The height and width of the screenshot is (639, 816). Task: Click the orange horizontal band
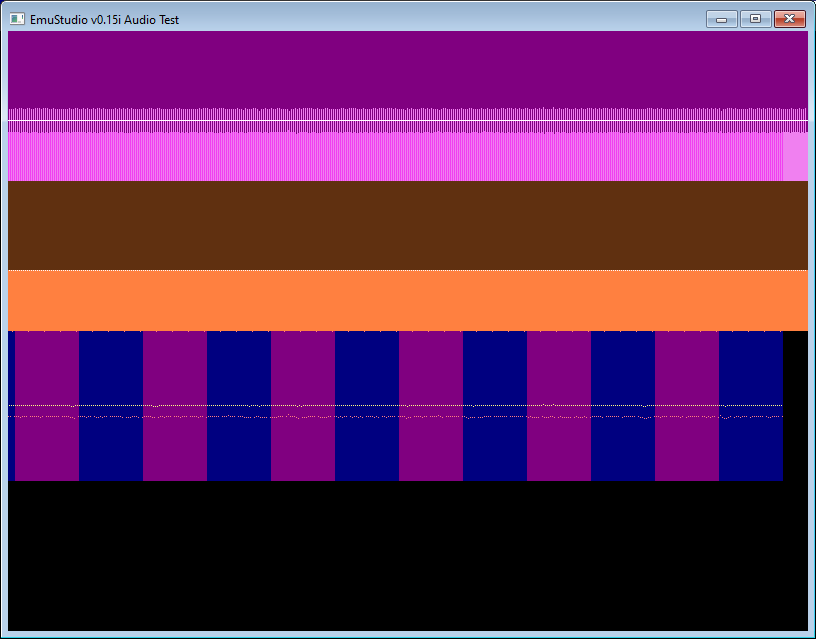400,300
